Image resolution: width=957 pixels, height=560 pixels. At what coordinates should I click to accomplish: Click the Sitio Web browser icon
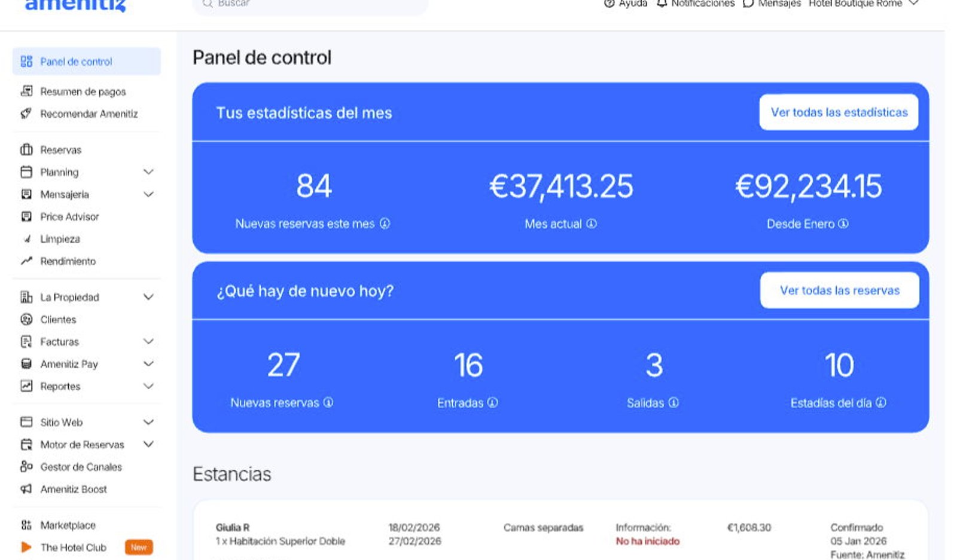click(26, 422)
